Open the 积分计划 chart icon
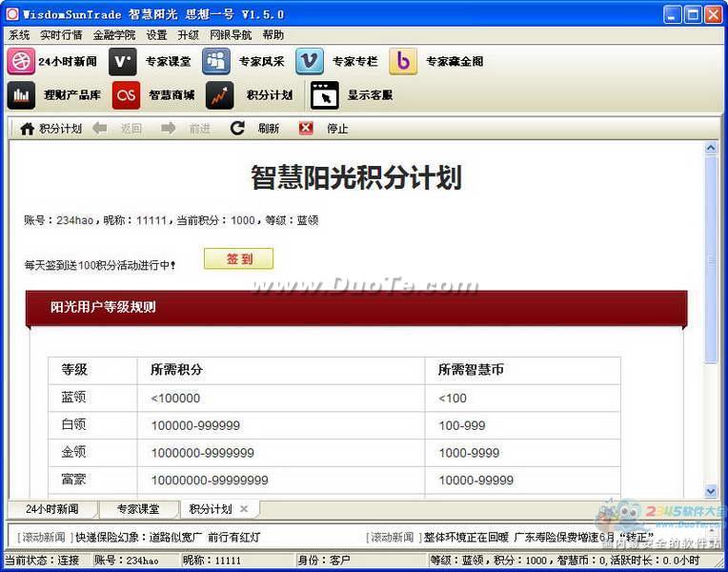 pos(220,95)
